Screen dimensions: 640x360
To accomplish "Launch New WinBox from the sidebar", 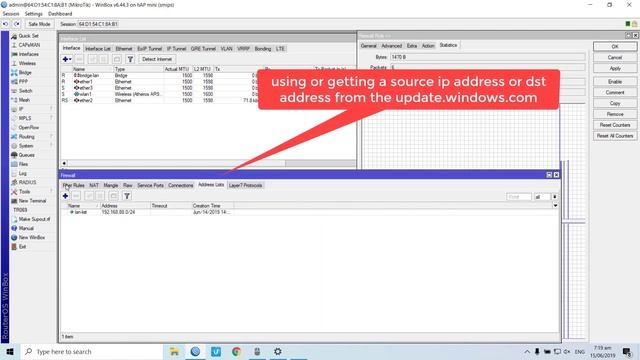I will (31, 238).
